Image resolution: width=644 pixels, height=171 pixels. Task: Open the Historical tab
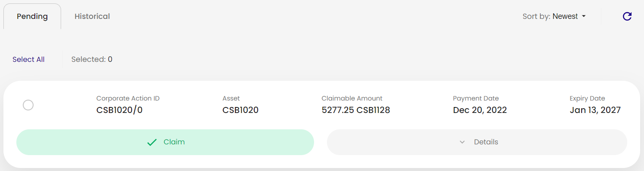tap(92, 16)
